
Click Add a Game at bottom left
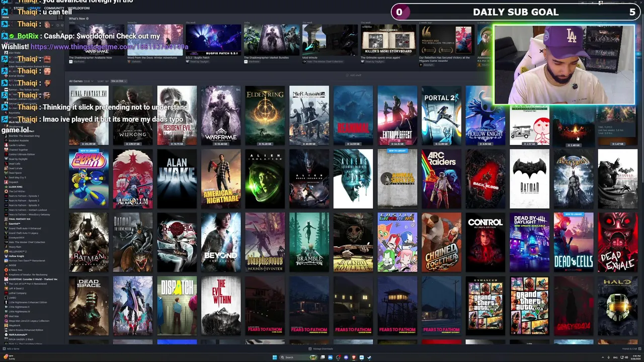tap(11, 349)
